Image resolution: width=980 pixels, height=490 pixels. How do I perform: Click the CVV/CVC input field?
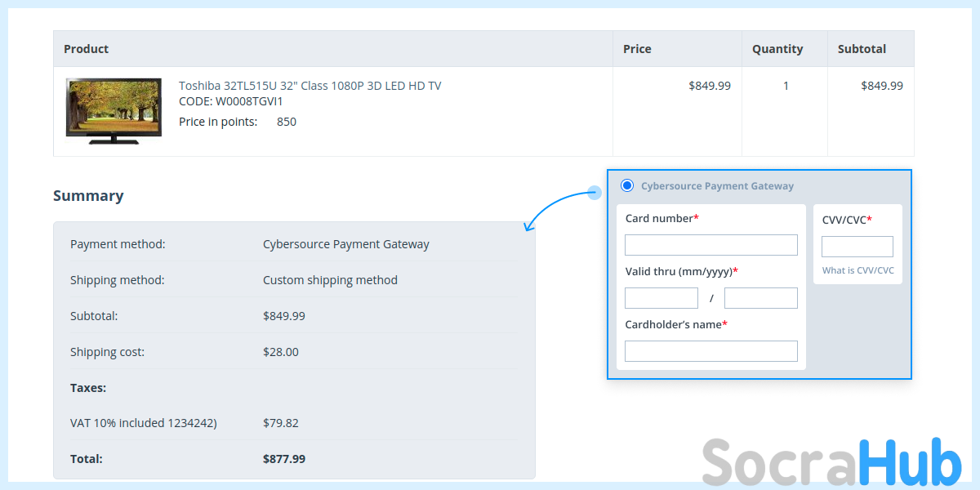[857, 247]
